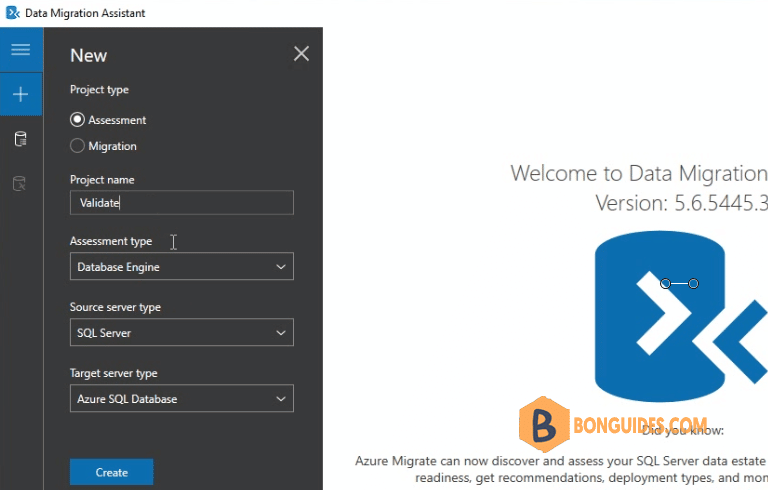
Task: Click the 'Project name' label
Action: [x=102, y=180]
